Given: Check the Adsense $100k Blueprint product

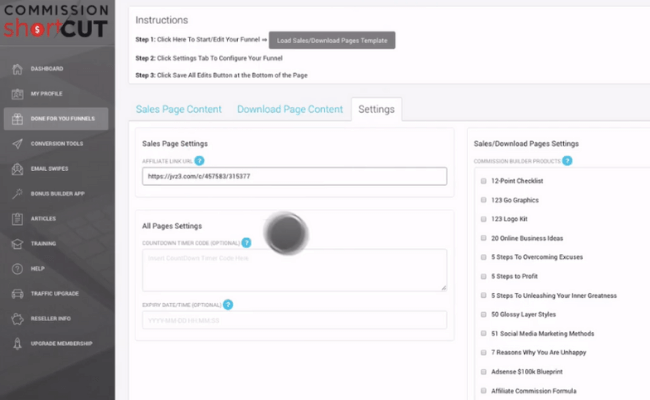Looking at the screenshot, I should click(483, 371).
